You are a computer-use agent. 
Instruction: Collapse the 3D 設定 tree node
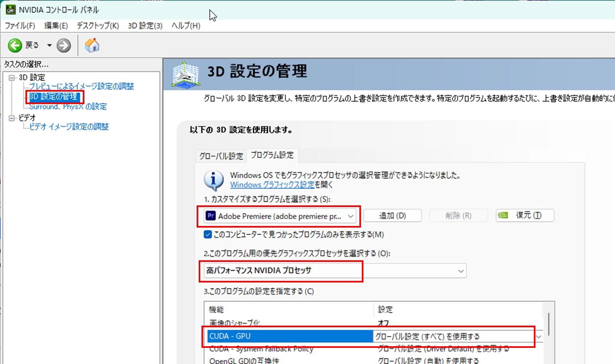12,77
